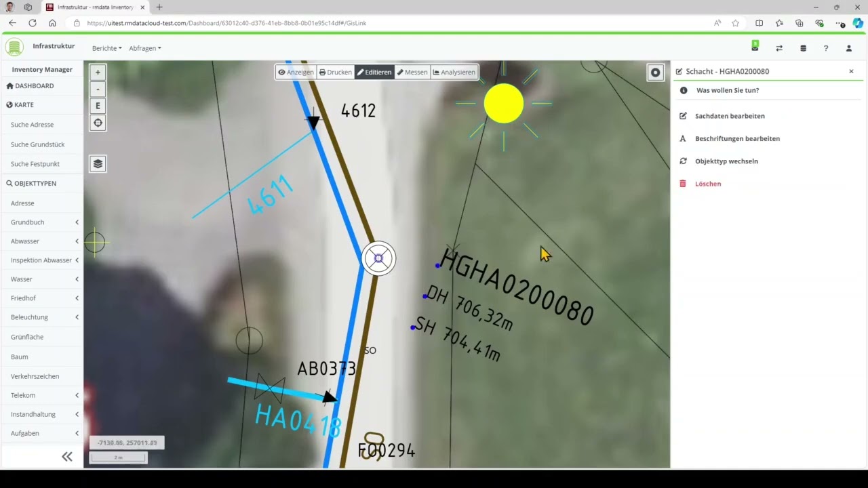Switch map mode to Editieren
Screen dimensions: 868x488
point(374,72)
